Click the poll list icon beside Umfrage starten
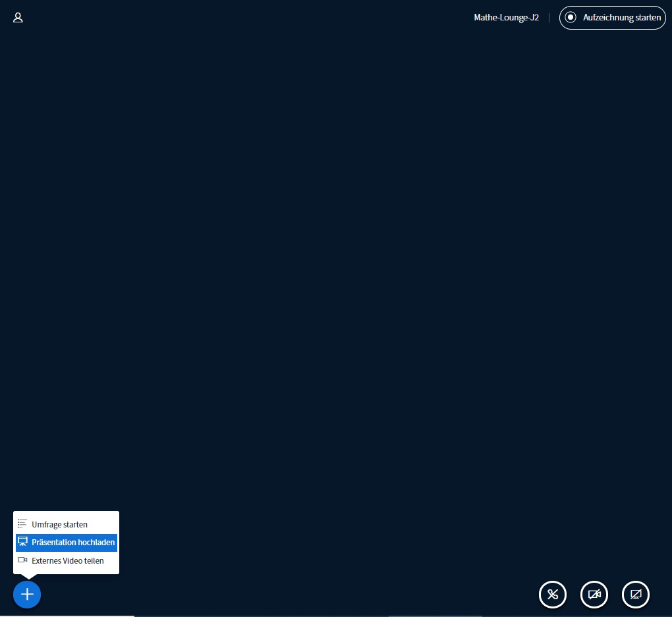 click(22, 524)
